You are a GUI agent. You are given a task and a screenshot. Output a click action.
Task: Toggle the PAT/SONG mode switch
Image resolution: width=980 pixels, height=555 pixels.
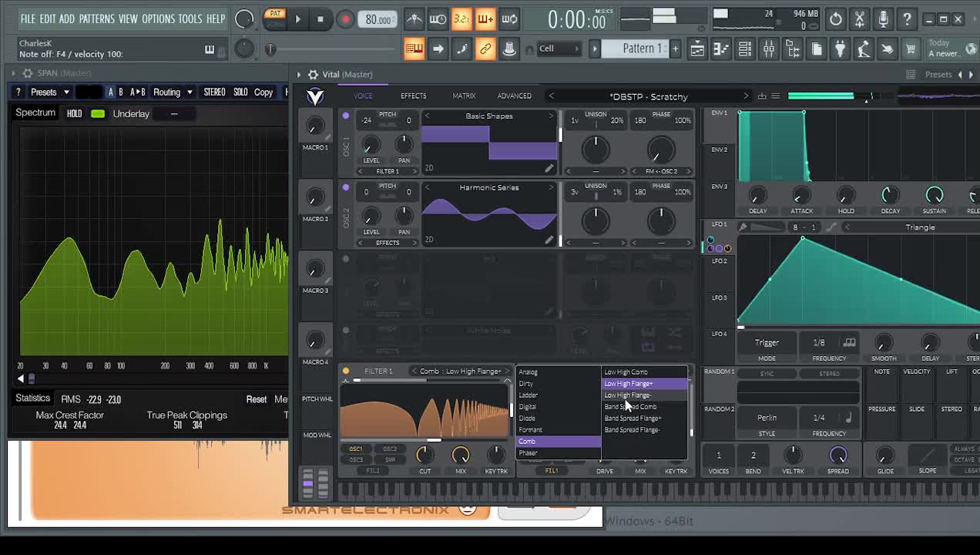pyautogui.click(x=274, y=18)
